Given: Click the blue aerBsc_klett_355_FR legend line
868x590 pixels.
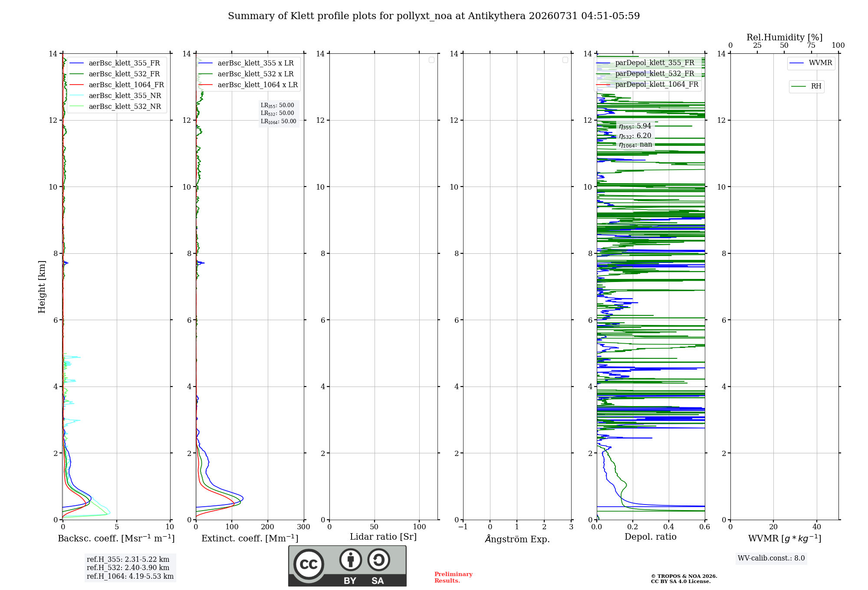Looking at the screenshot, I should click(x=76, y=63).
